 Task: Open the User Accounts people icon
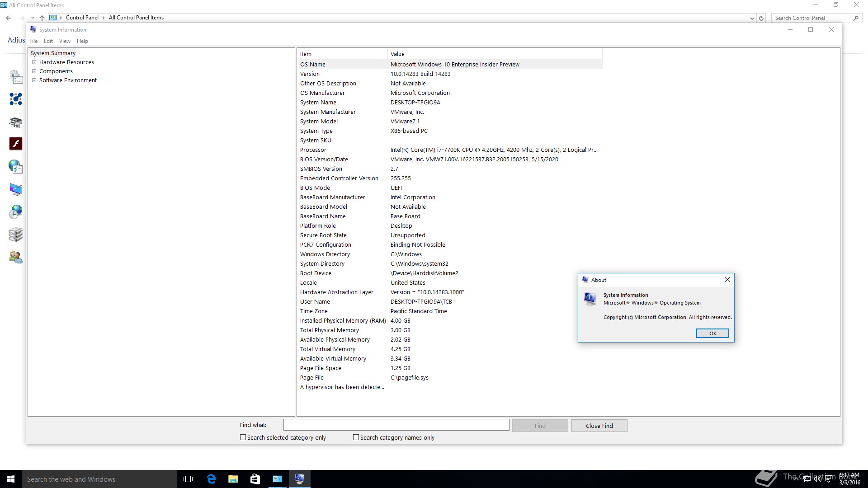click(x=16, y=257)
